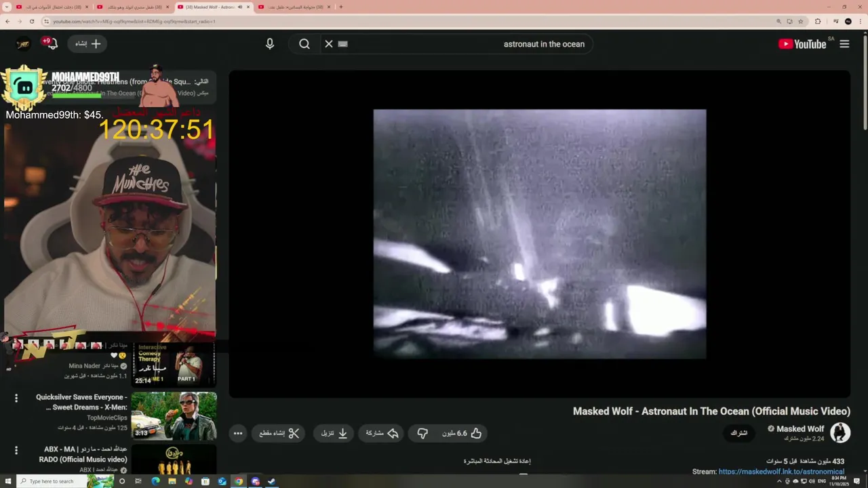This screenshot has height=488, width=868.
Task: Download the video (تنزيل)
Action: (334, 433)
